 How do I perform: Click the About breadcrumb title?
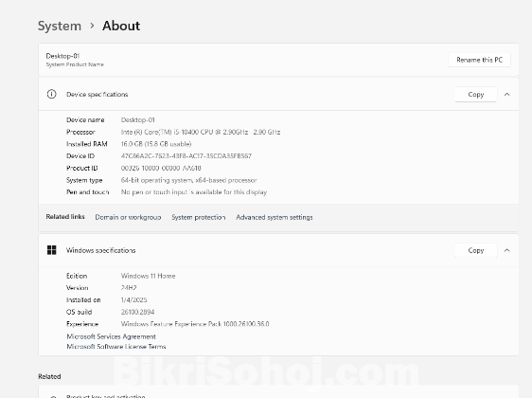[121, 26]
